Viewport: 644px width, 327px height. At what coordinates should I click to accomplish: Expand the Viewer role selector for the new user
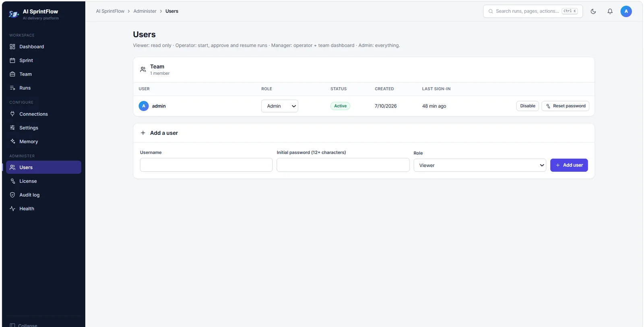point(479,165)
